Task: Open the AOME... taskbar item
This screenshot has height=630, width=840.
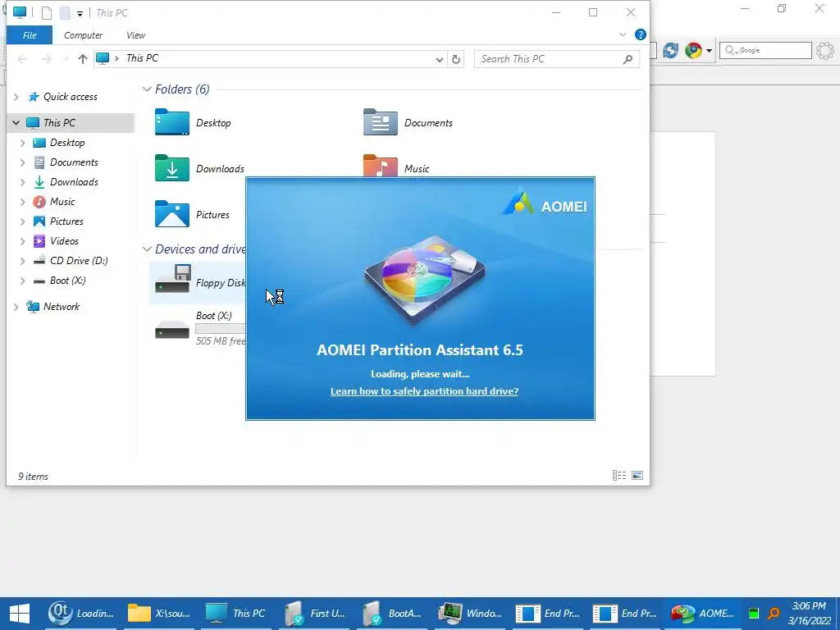Action: [703, 614]
